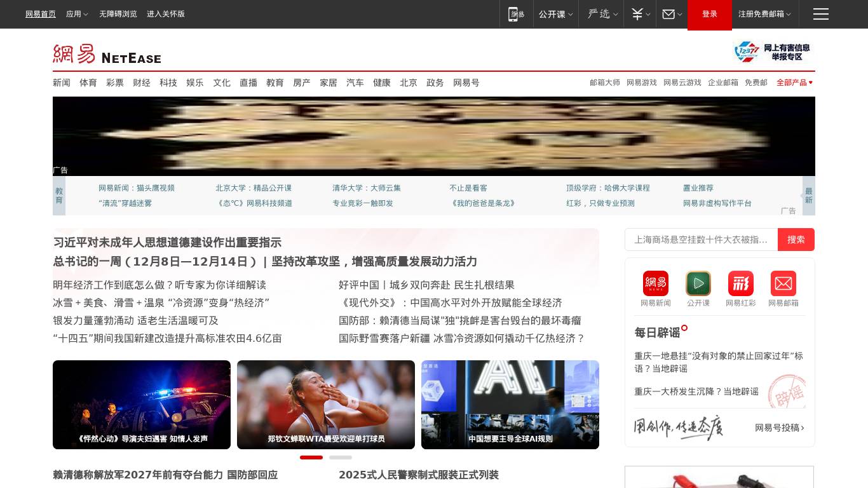Click the 网易红彩 app icon
Viewport: 868px width, 488px height.
(x=740, y=283)
